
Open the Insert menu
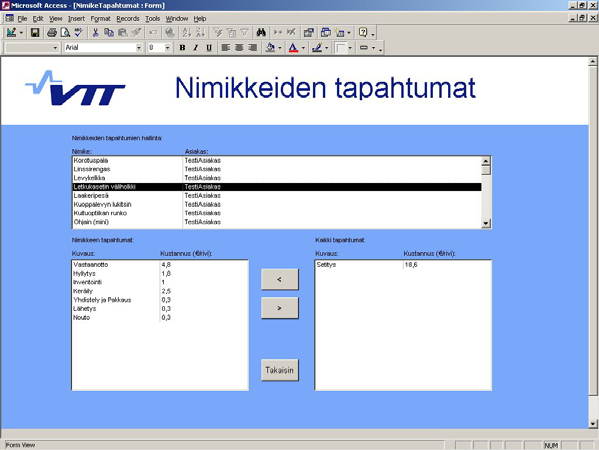(x=76, y=18)
